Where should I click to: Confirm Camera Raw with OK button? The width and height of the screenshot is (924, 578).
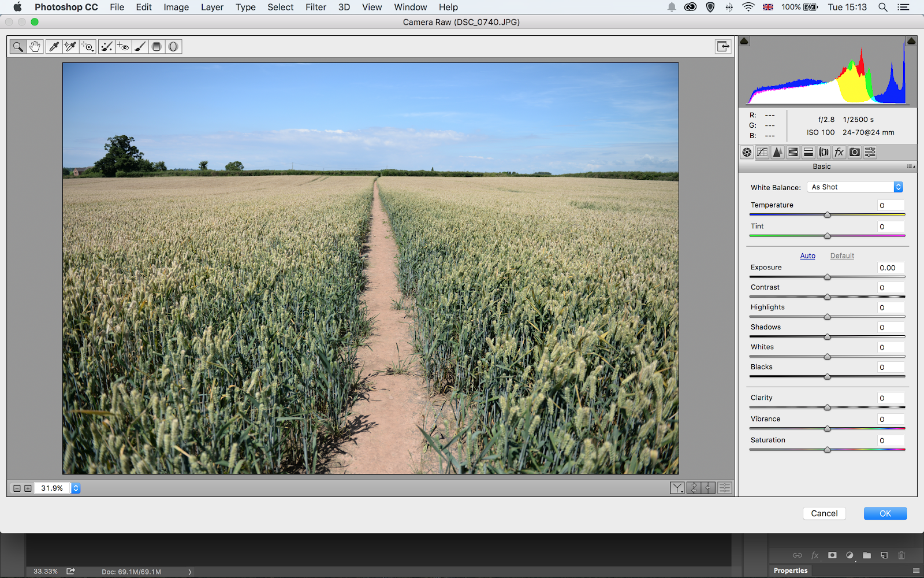tap(885, 513)
